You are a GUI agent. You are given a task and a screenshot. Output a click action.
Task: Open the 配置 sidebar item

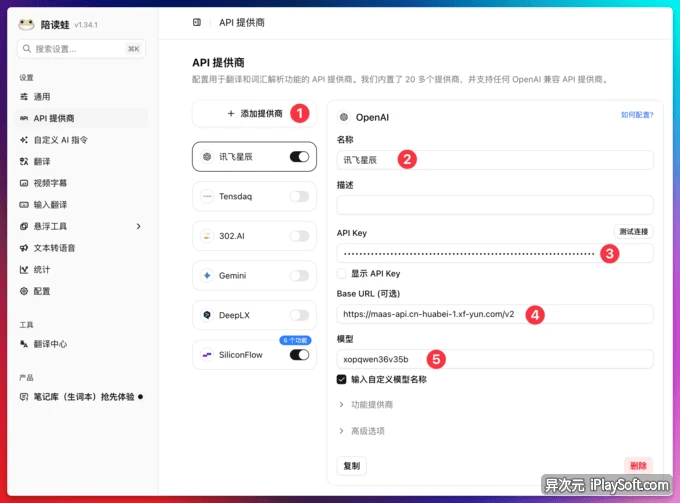82,291
